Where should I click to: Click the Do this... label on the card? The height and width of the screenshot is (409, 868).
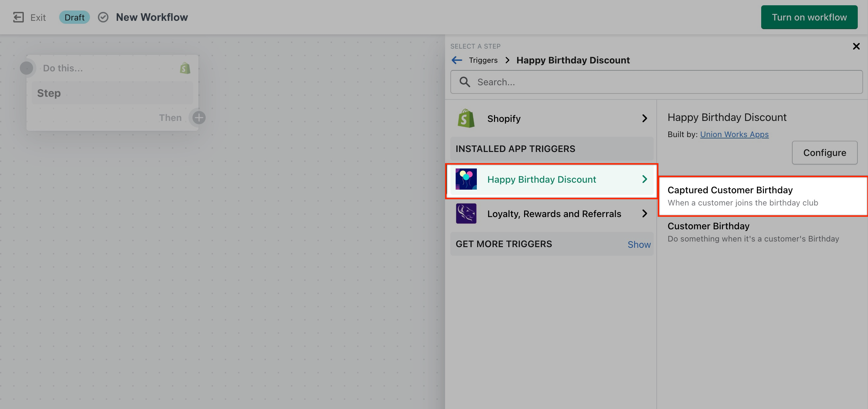tap(63, 68)
